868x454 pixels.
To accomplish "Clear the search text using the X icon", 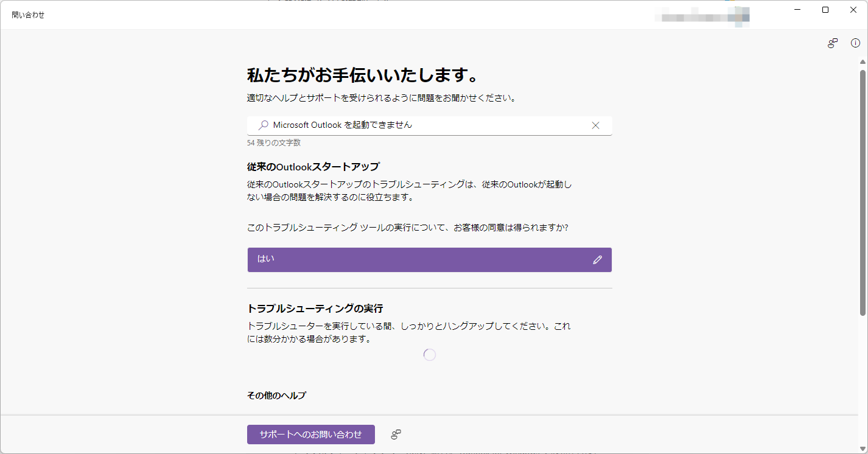I will point(595,125).
